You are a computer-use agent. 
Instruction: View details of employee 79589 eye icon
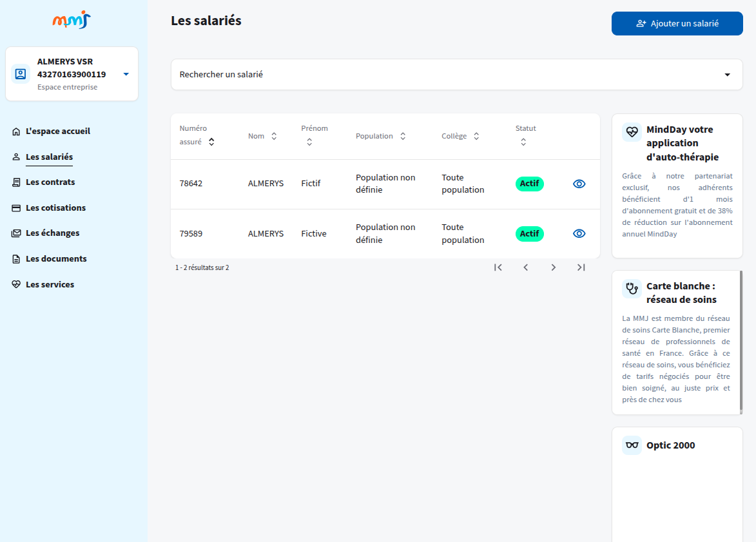(579, 233)
